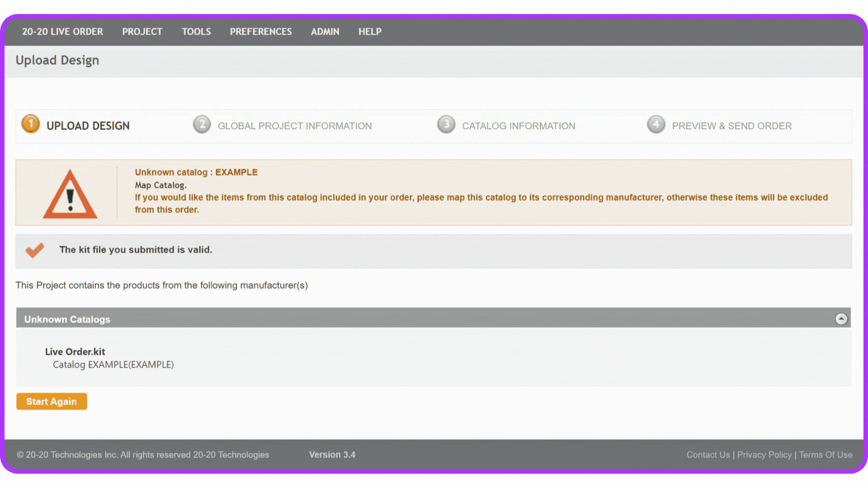This screenshot has width=868, height=488.
Task: Click the Catalog EXAMPLE(EXAMPLE) entry
Action: [113, 365]
